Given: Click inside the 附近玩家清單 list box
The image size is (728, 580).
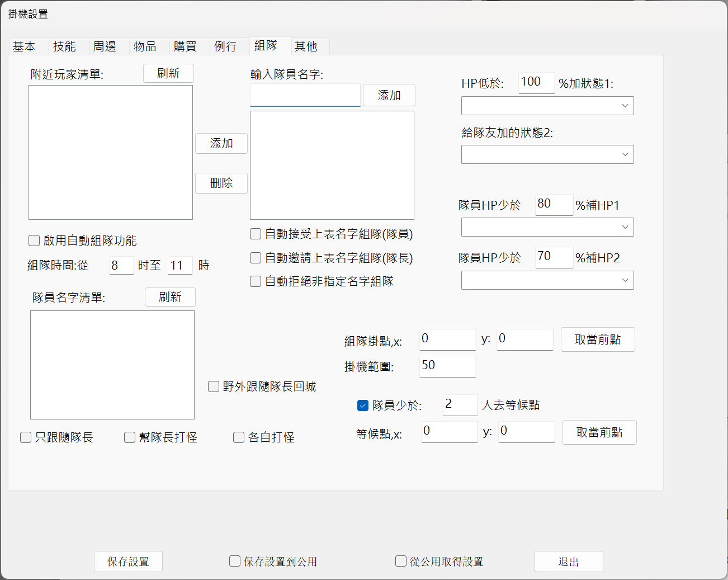Looking at the screenshot, I should point(111,152).
